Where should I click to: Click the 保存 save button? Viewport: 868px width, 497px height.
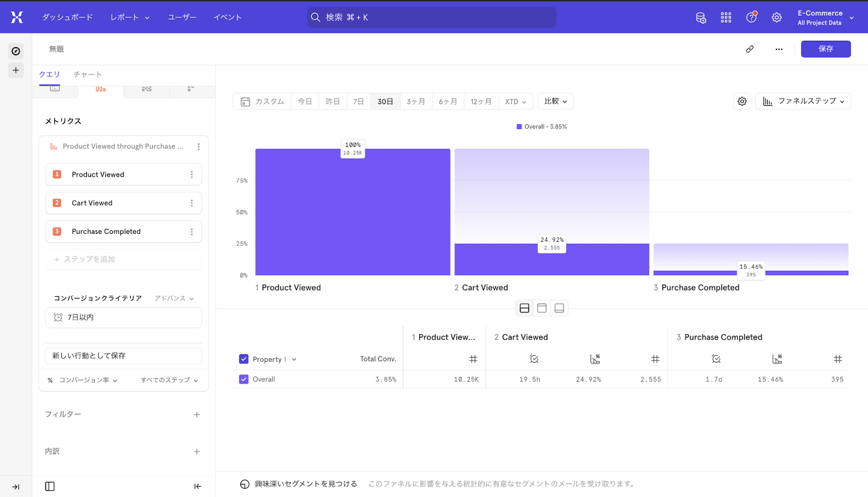[x=826, y=49]
